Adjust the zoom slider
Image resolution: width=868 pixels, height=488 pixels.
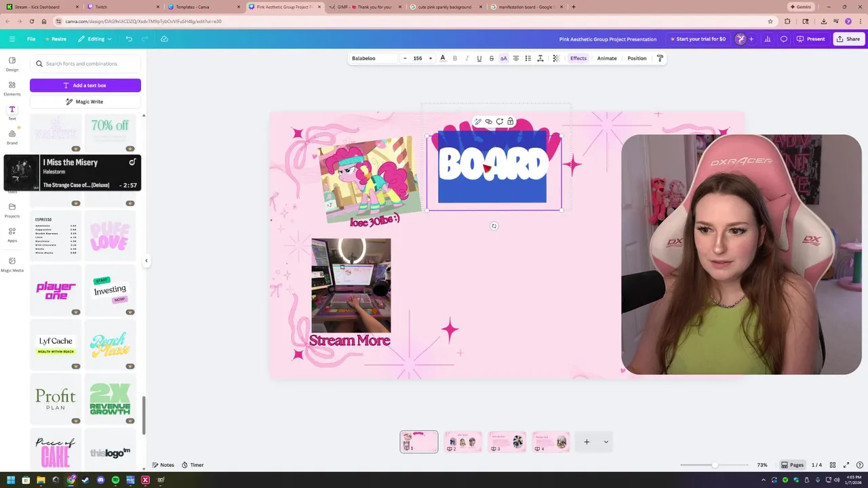pos(715,465)
